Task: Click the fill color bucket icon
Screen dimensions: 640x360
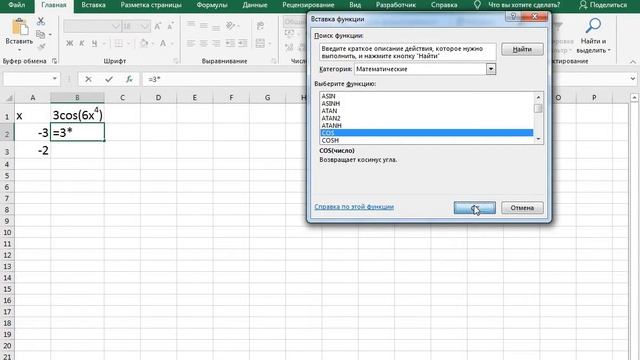Action: (144, 43)
